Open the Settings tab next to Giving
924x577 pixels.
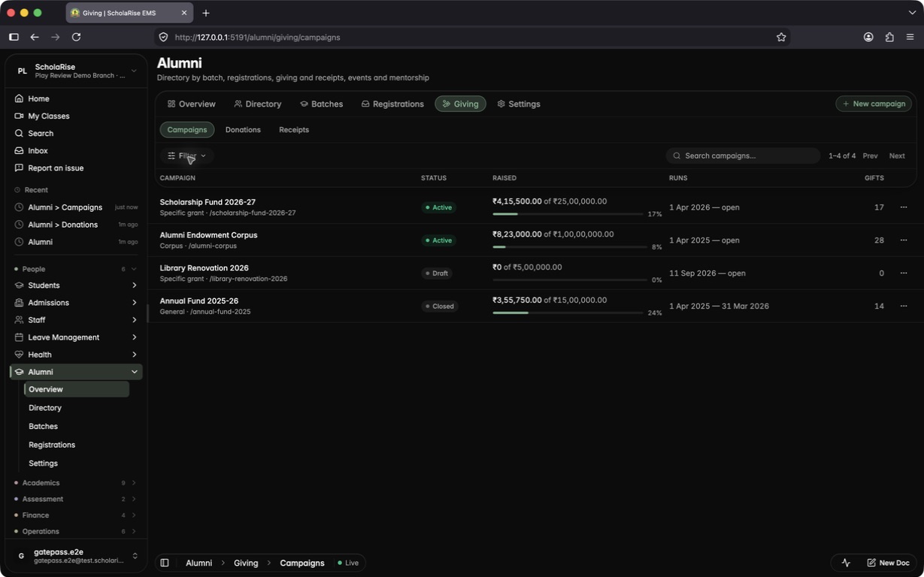click(x=519, y=104)
